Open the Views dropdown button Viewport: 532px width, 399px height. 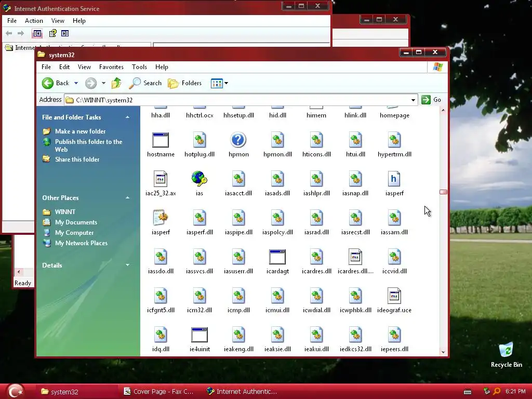219,83
